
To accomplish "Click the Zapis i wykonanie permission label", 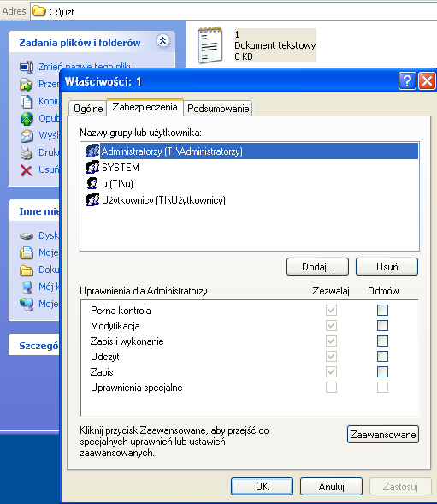I will [127, 341].
